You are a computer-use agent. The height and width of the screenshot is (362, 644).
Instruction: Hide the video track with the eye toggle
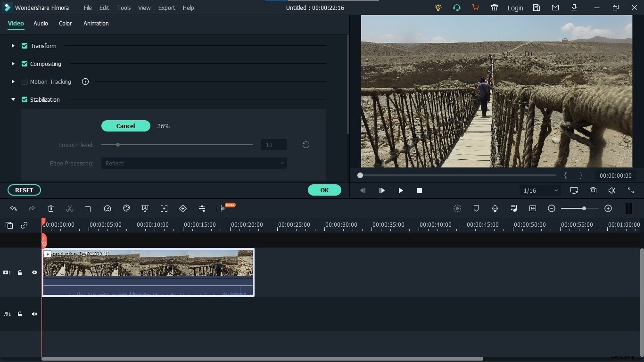(34, 272)
